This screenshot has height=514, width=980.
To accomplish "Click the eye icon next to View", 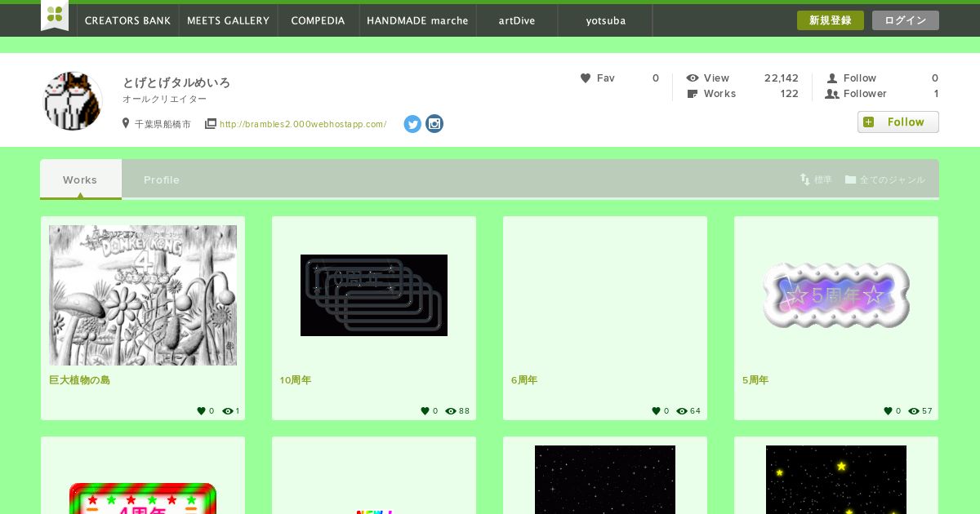I will click(x=693, y=78).
